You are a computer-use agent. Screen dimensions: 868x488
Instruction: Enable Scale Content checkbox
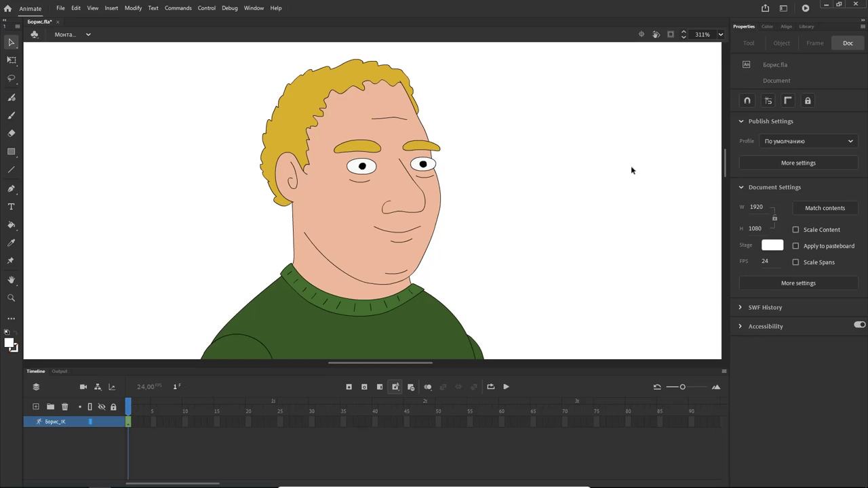click(796, 230)
